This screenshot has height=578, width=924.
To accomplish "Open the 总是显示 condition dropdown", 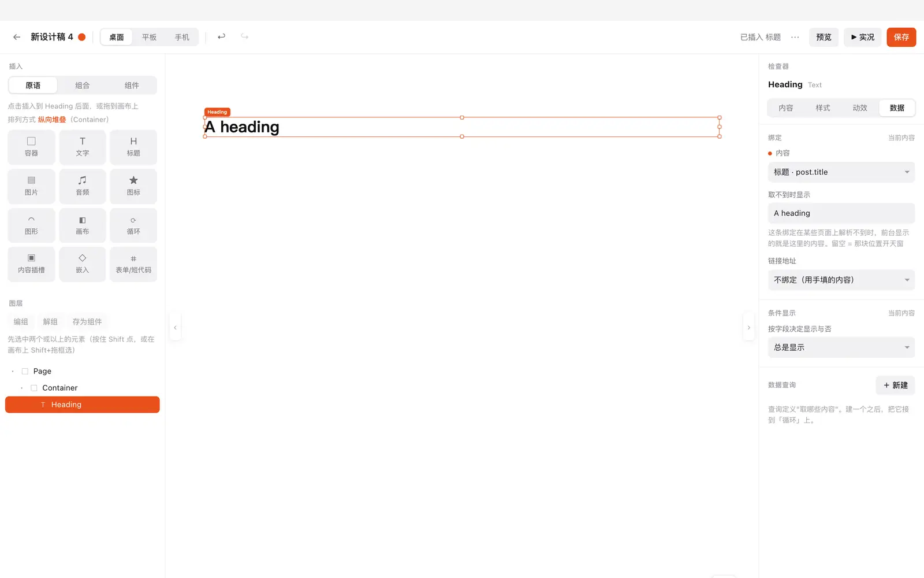I will [x=841, y=347].
